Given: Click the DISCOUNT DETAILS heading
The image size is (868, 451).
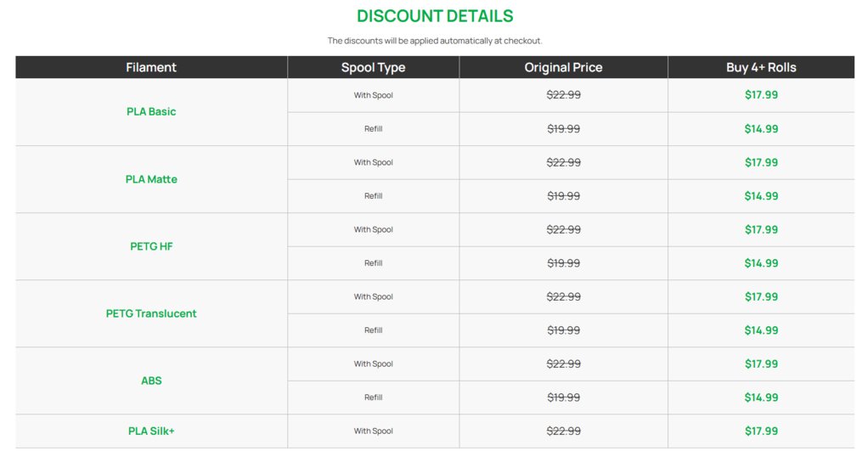Looking at the screenshot, I should point(435,16).
